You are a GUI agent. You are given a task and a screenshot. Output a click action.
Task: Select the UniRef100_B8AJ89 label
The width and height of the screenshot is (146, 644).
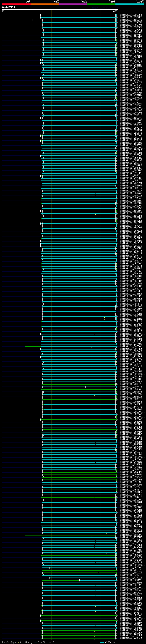[x=131, y=274]
